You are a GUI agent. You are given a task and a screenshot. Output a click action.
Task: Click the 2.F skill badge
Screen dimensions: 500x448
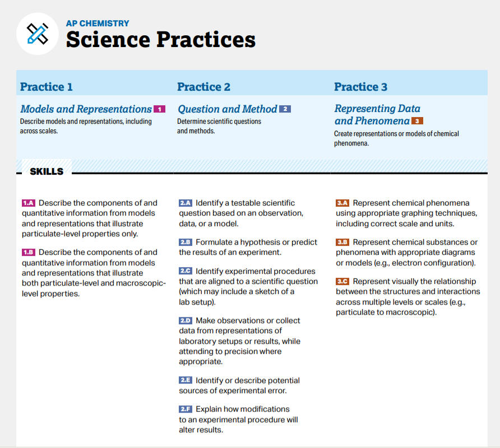(186, 409)
